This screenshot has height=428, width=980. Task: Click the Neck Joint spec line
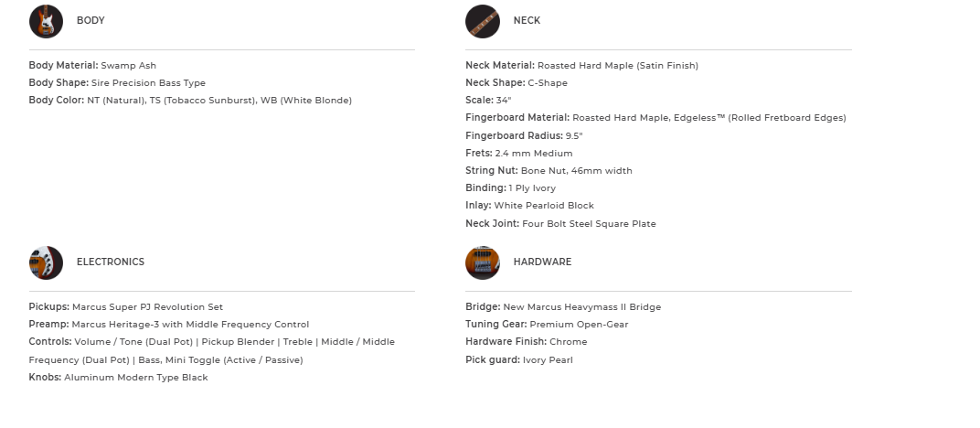tap(560, 224)
